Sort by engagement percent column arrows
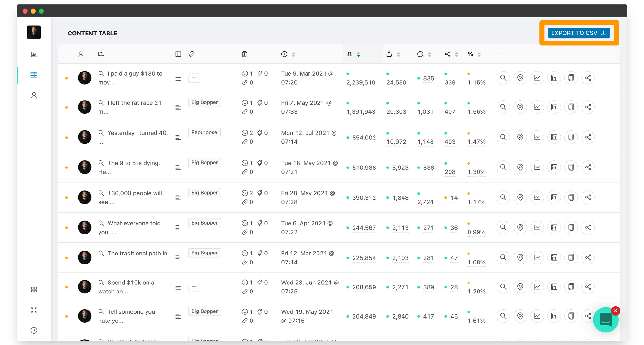The width and height of the screenshot is (644, 345). point(479,54)
